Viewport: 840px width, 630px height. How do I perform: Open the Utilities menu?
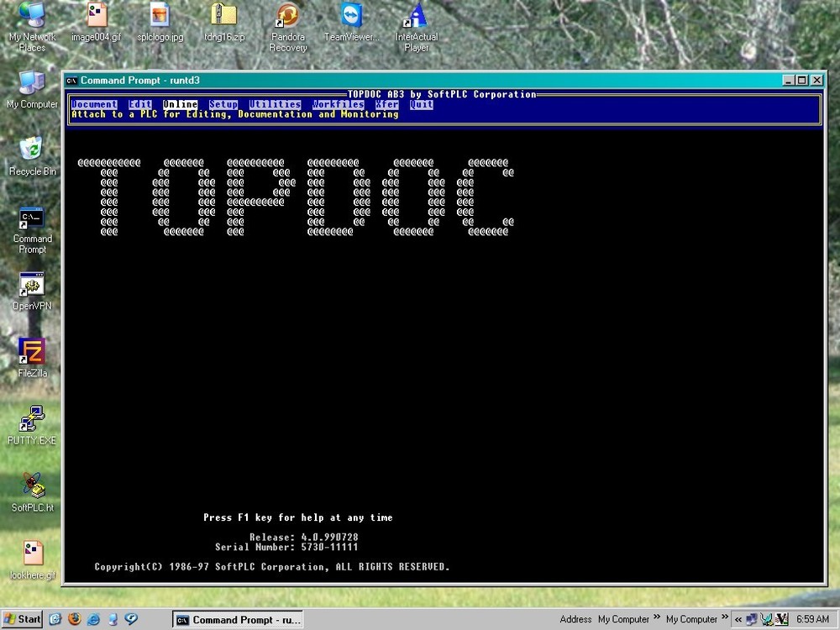(276, 104)
